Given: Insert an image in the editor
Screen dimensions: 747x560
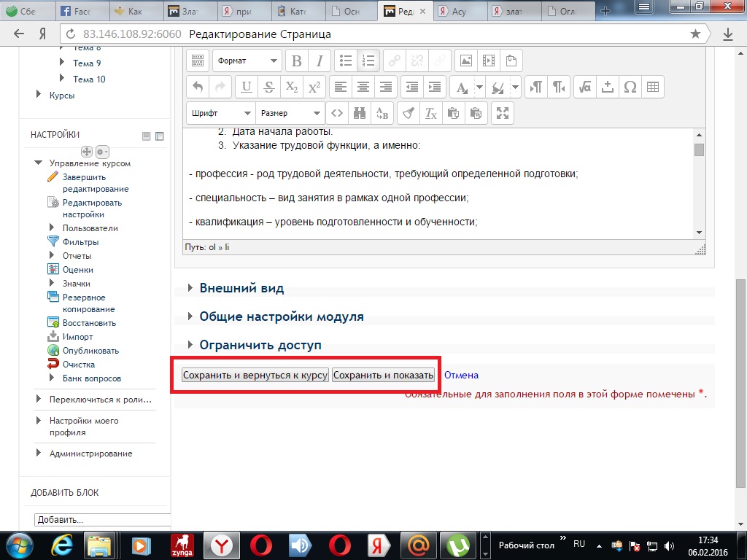Looking at the screenshot, I should point(466,61).
